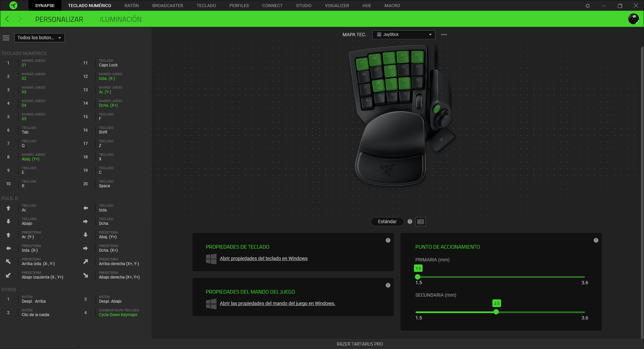
Task: Toggle the hamburger sidebar menu
Action: click(x=6, y=38)
